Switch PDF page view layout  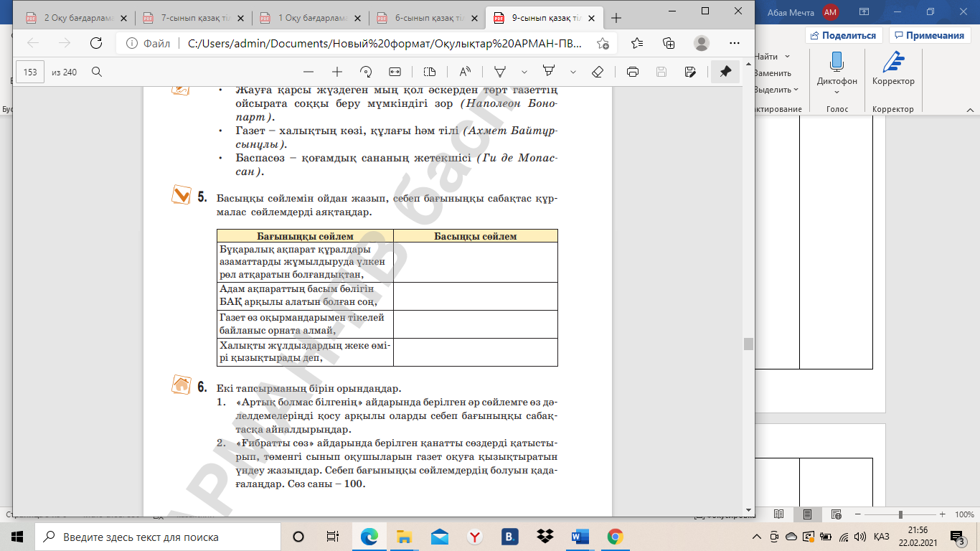tap(430, 72)
